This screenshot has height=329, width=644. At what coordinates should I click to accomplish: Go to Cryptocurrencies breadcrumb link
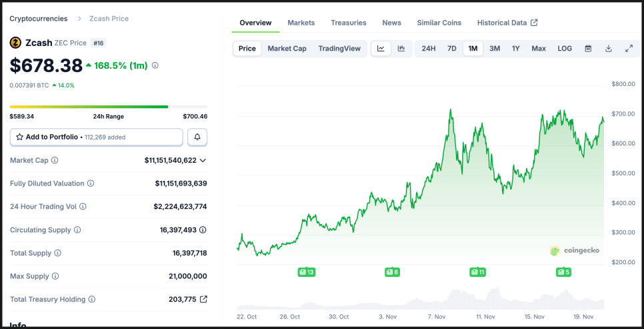point(37,19)
